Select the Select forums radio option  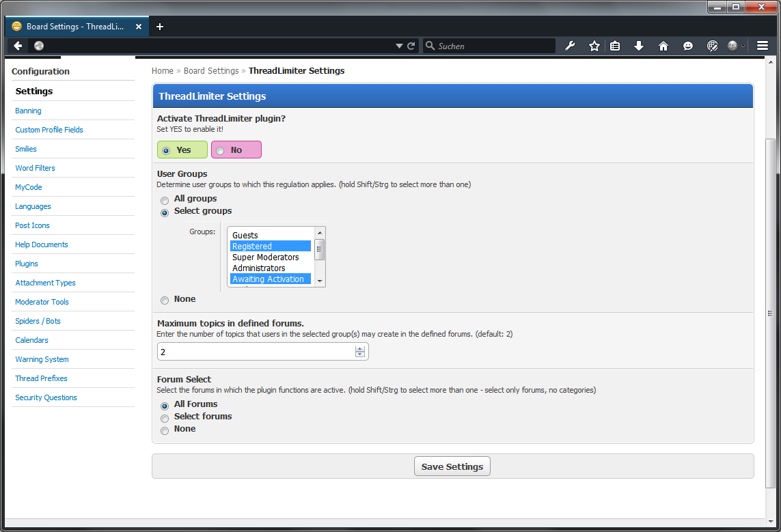[165, 418]
